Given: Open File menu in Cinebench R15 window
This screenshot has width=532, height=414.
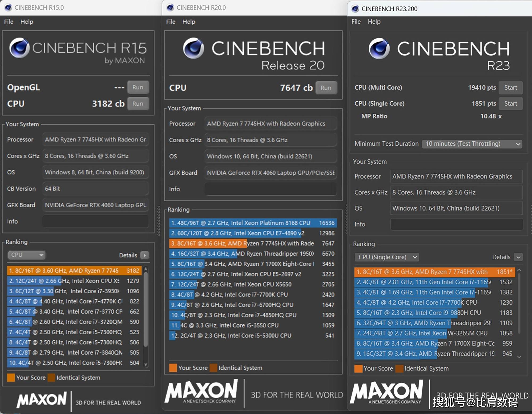Looking at the screenshot, I should coord(9,22).
